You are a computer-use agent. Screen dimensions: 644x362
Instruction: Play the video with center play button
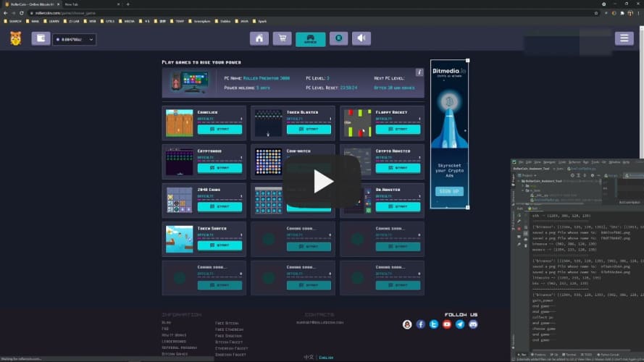(322, 181)
